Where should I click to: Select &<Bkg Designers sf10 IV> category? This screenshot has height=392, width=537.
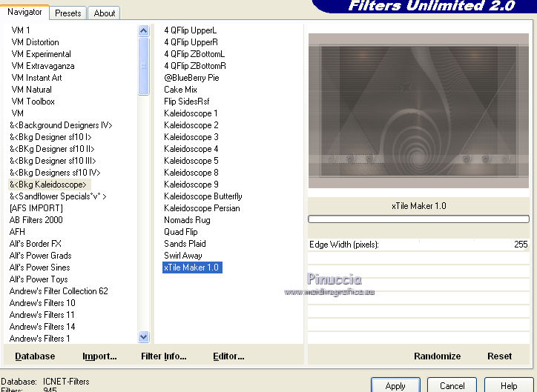pos(55,173)
